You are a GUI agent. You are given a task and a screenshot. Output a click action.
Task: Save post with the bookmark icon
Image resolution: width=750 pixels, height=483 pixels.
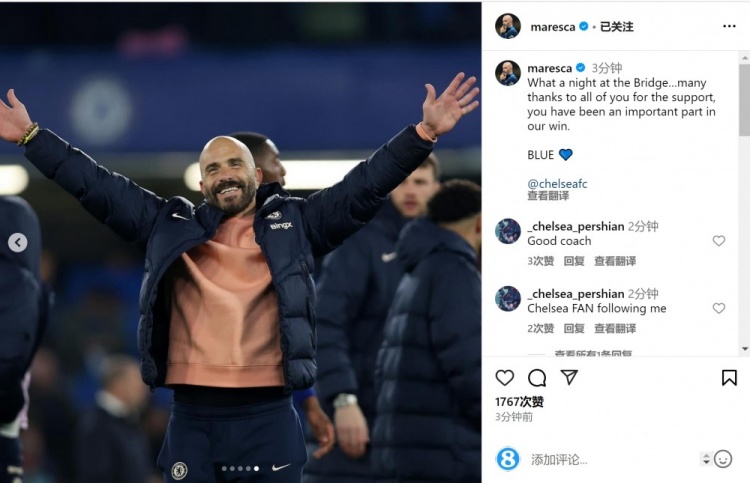coord(729,377)
